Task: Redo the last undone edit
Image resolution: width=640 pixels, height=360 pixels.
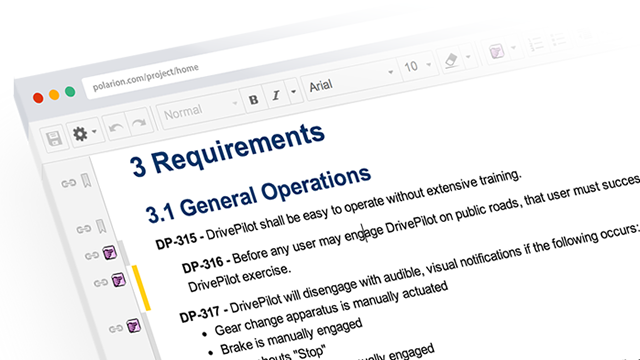Action: coord(140,122)
